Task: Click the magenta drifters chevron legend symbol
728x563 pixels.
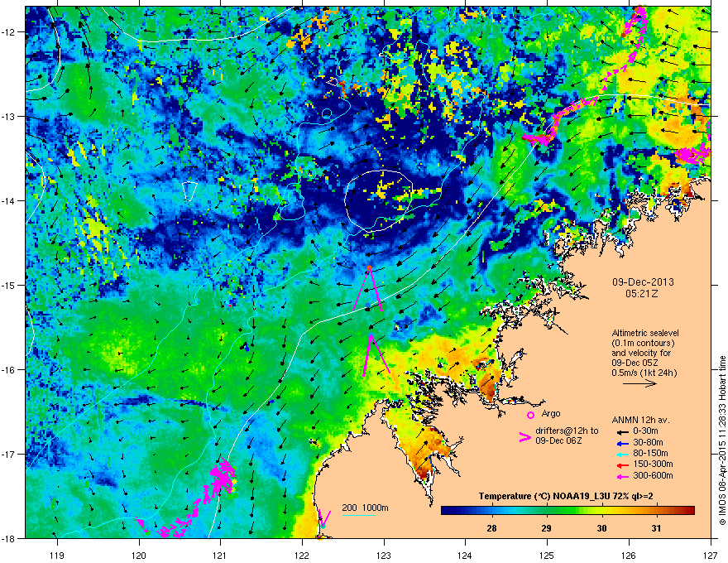Action: point(524,437)
